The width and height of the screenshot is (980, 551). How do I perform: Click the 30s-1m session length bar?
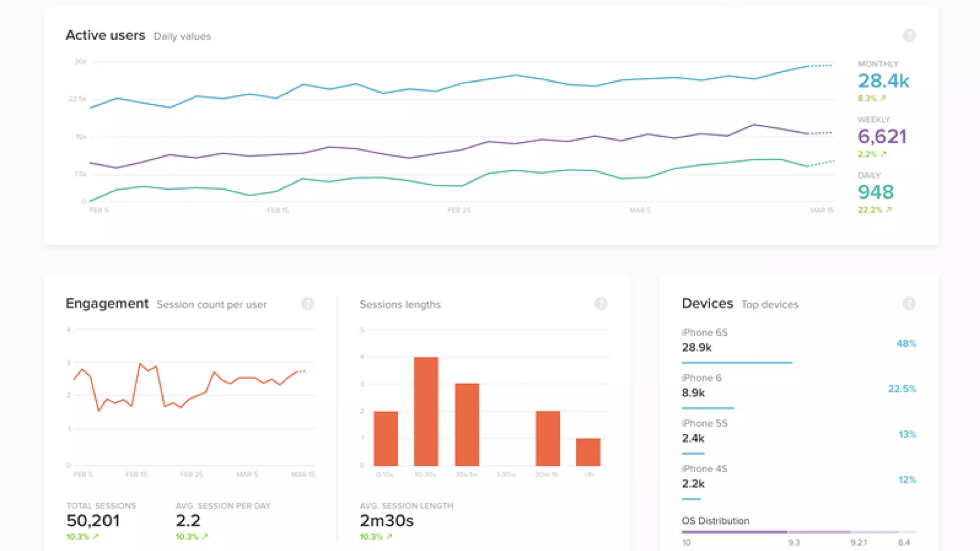click(x=467, y=425)
